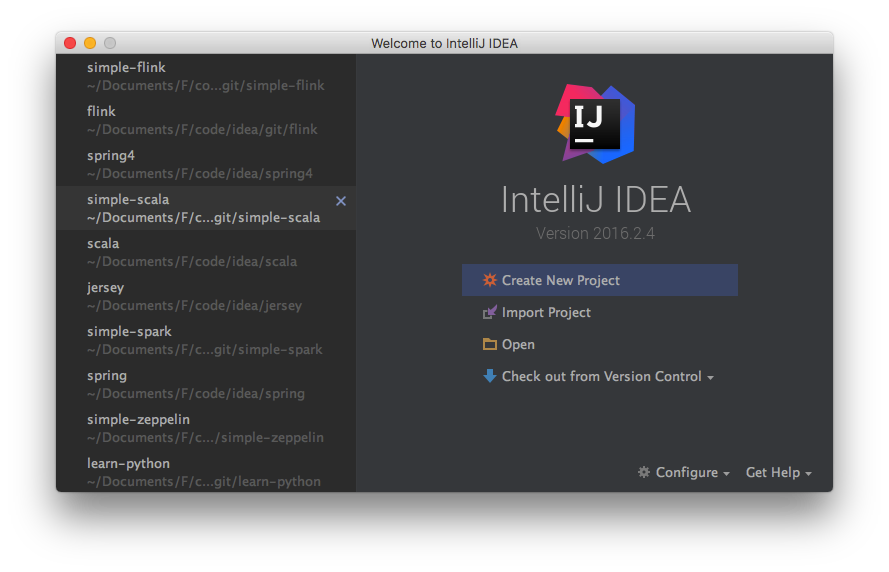Click the IntelliJ IDEA logo

596,122
